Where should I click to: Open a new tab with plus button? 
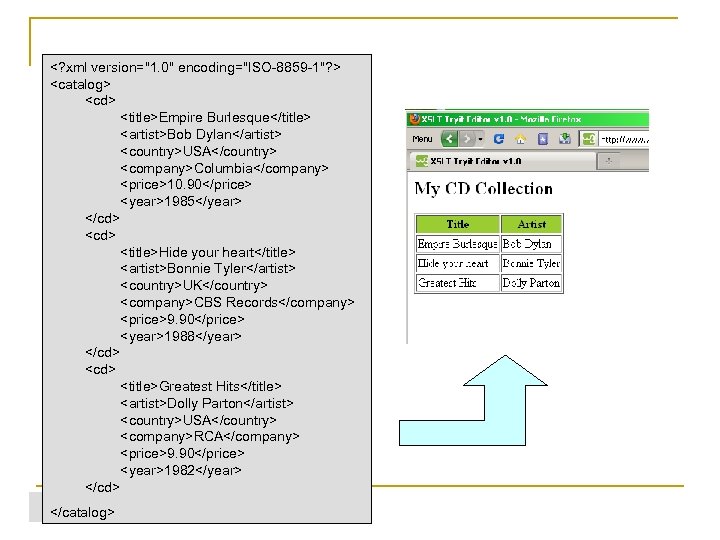tap(608, 161)
